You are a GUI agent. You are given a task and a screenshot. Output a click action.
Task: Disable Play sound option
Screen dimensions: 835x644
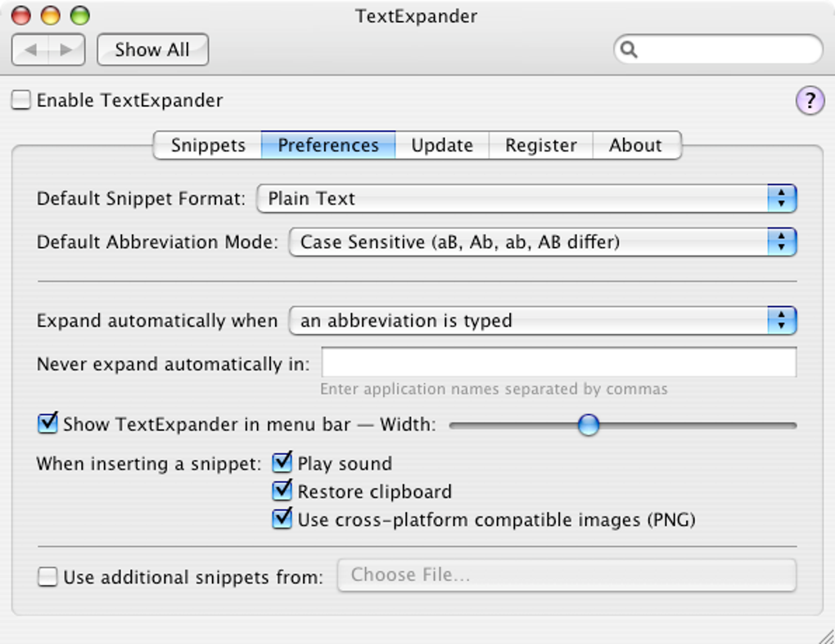(x=282, y=463)
